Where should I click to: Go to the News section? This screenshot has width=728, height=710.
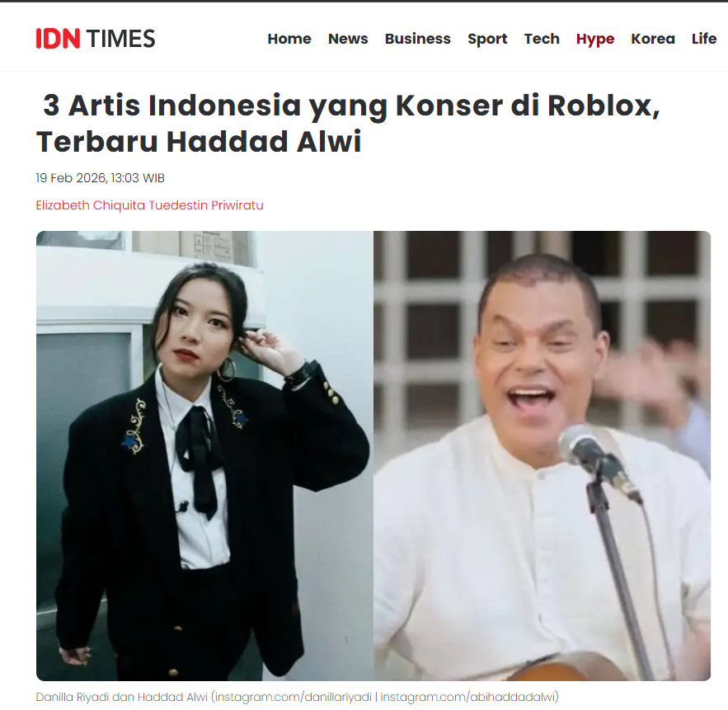pyautogui.click(x=348, y=39)
